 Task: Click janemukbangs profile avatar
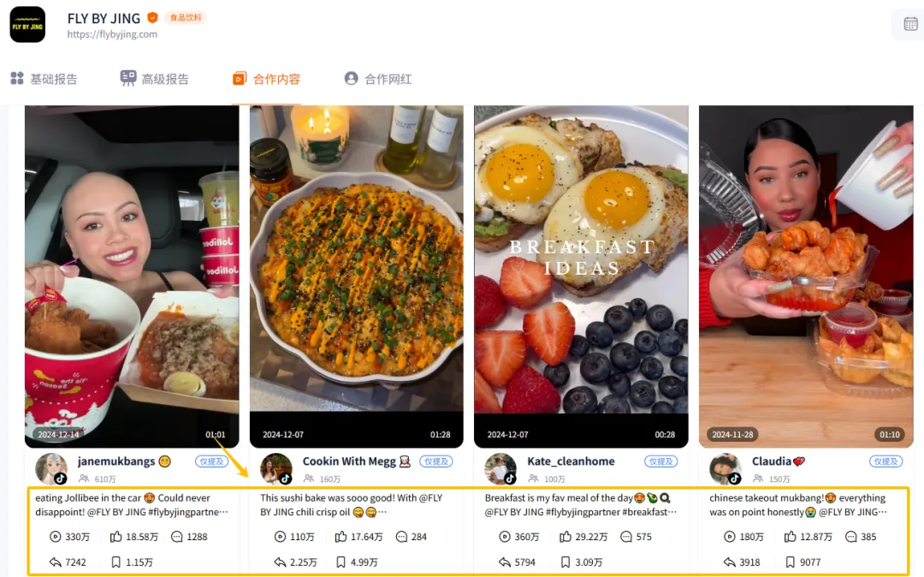coord(51,469)
